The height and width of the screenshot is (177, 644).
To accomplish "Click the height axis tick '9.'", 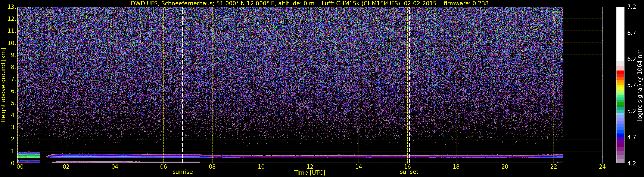I will coord(13,55).
